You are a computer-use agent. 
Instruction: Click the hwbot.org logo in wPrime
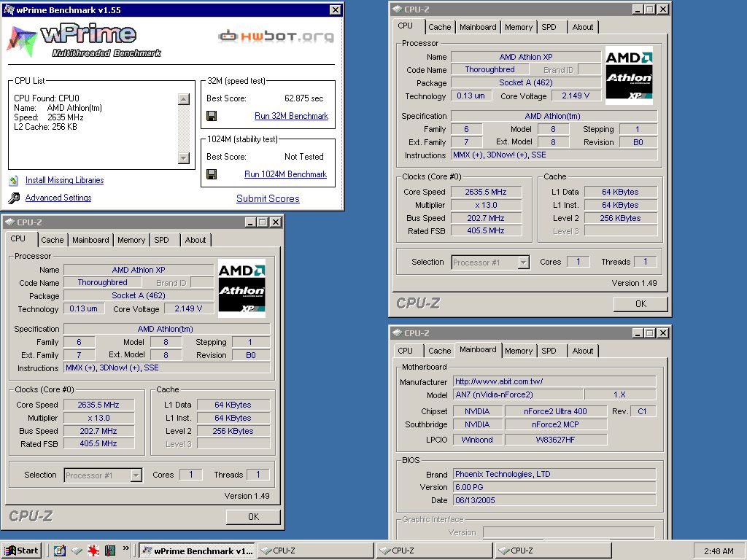click(276, 36)
